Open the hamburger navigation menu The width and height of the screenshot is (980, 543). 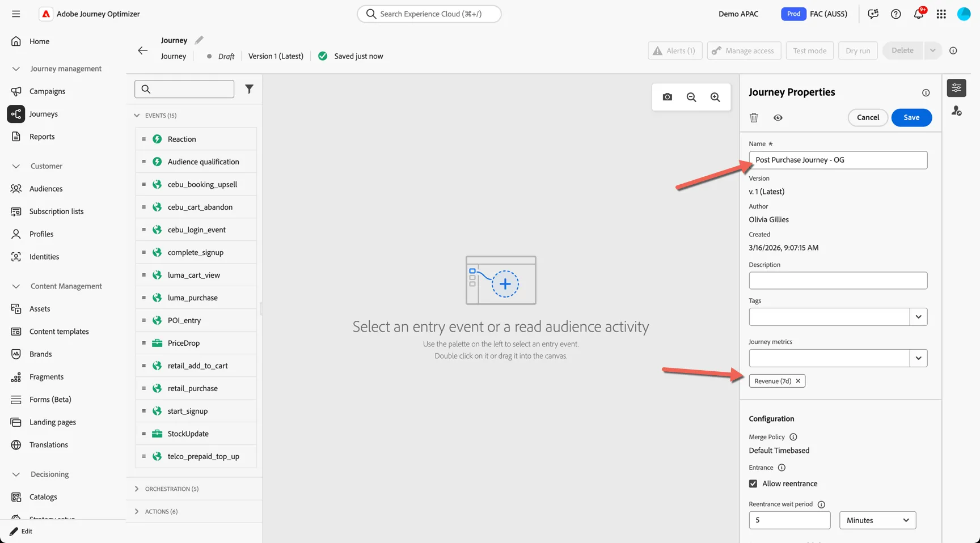(x=16, y=14)
